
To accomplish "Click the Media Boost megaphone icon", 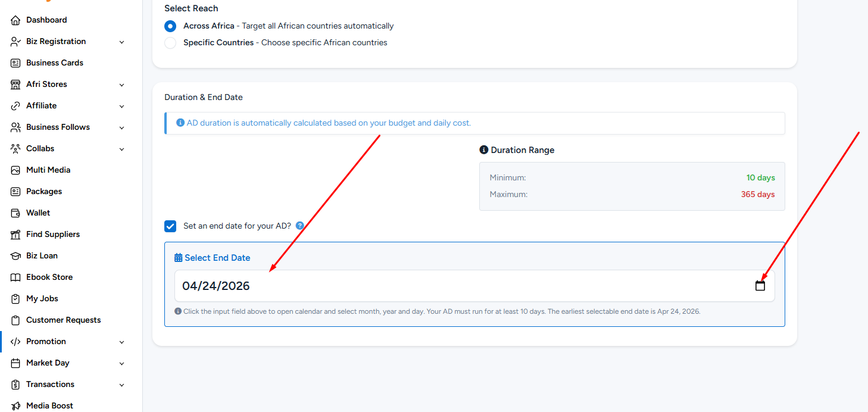I will coord(15,406).
